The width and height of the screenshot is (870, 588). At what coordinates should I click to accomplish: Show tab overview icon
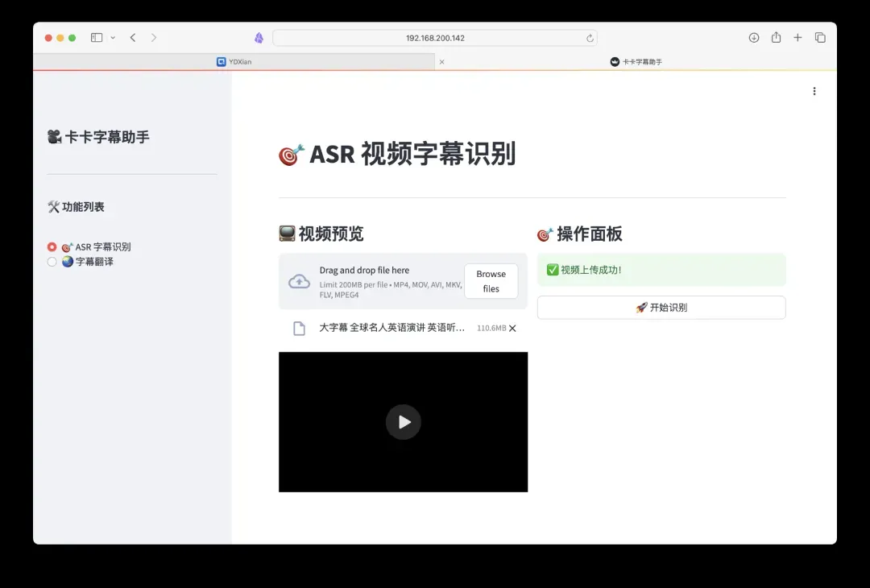(x=820, y=38)
